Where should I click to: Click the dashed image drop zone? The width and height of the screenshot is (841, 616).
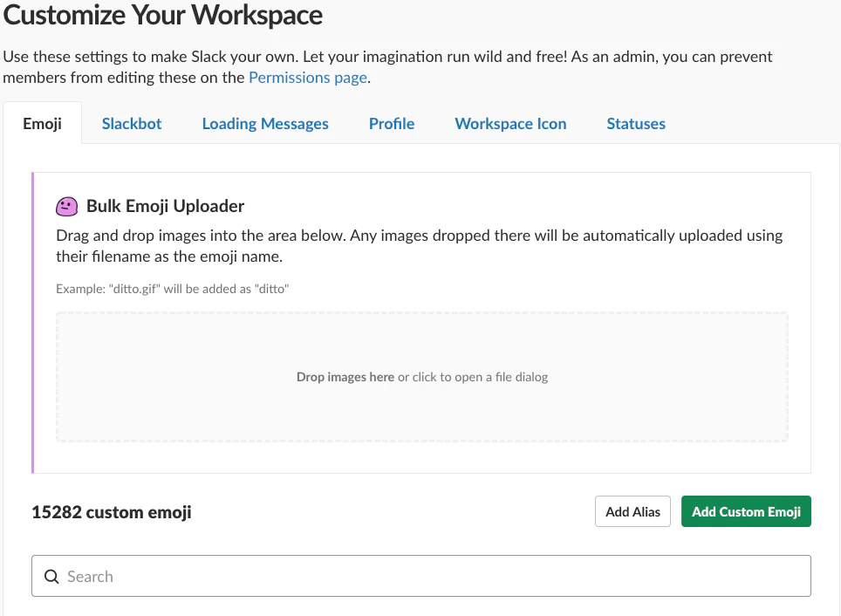(422, 377)
